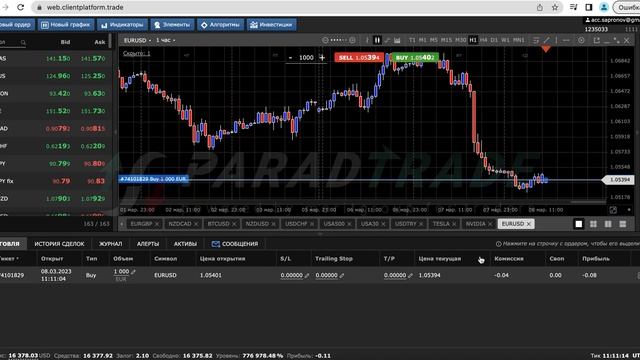Select the line drawing tool icon
Image resolution: width=640 pixels, height=360 pixels.
[547, 40]
